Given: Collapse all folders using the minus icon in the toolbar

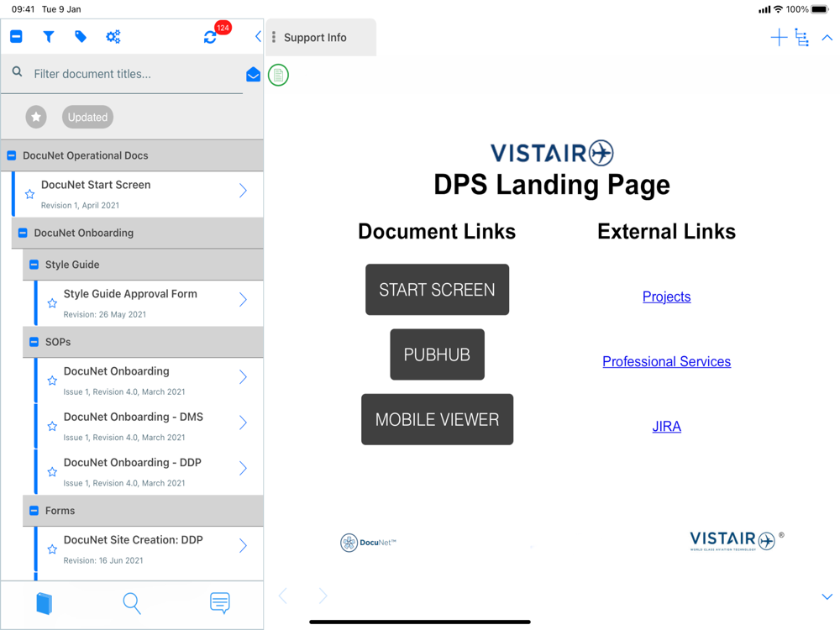Looking at the screenshot, I should (16, 36).
